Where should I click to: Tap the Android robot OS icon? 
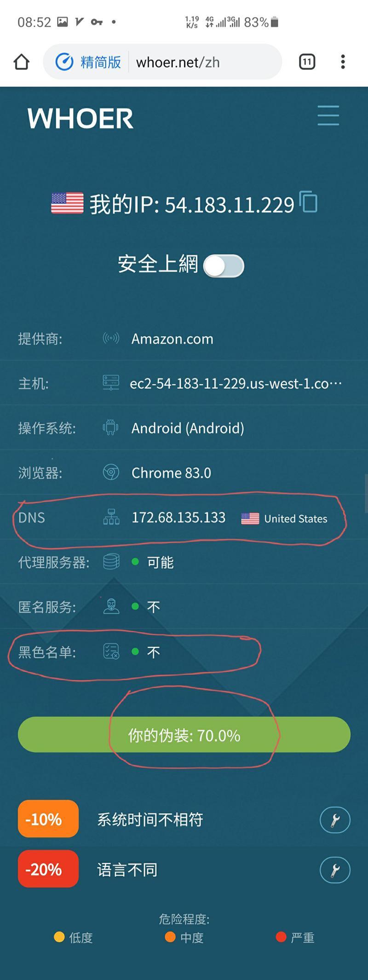111,428
